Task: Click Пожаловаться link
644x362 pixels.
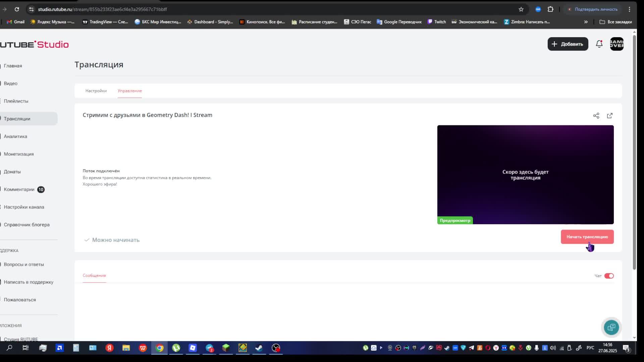Action: click(x=20, y=300)
